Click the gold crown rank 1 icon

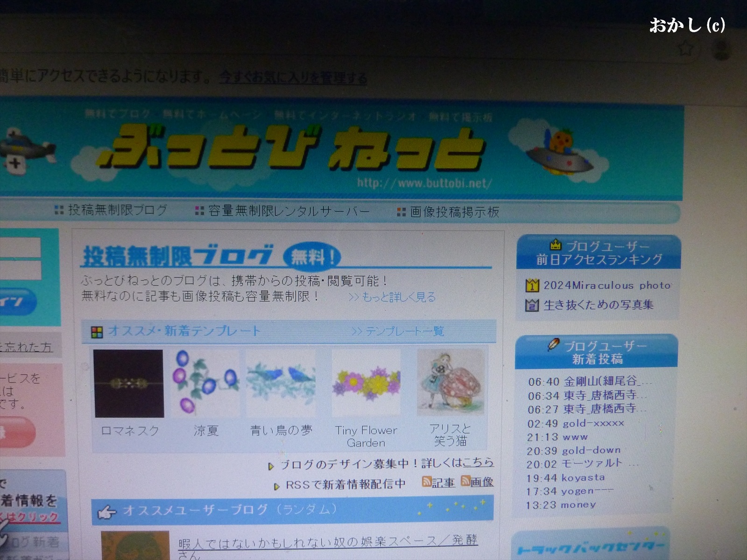pos(532,285)
